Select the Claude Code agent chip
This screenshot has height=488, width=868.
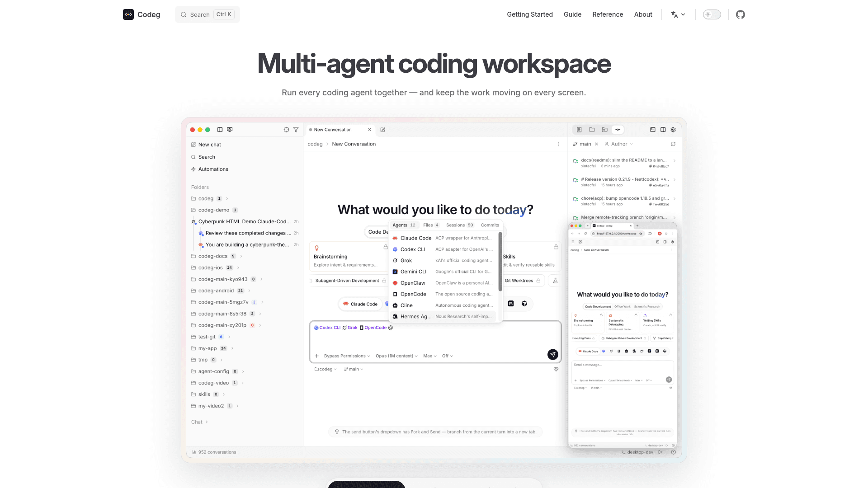click(360, 304)
